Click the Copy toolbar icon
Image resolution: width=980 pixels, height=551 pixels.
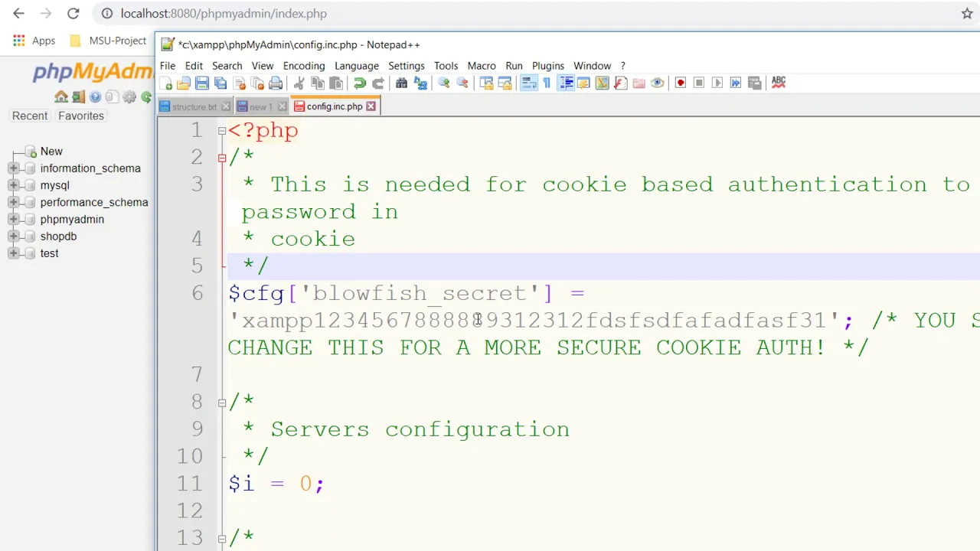click(x=318, y=83)
